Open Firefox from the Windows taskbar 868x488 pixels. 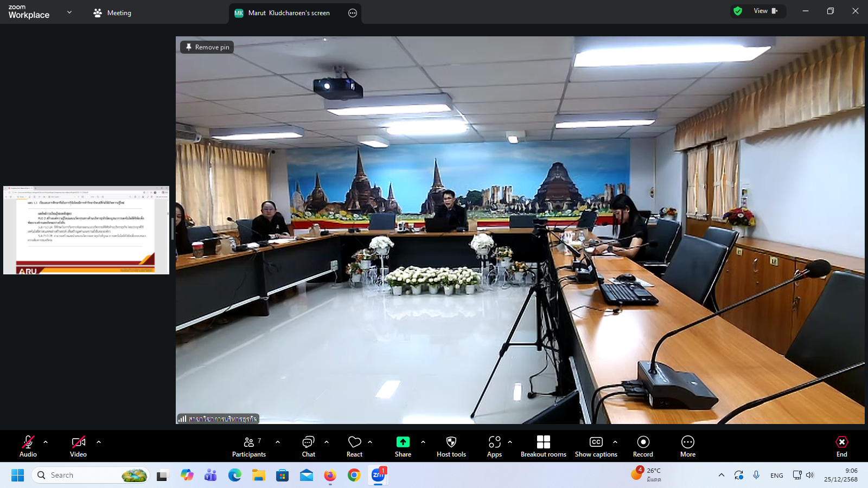tap(330, 476)
